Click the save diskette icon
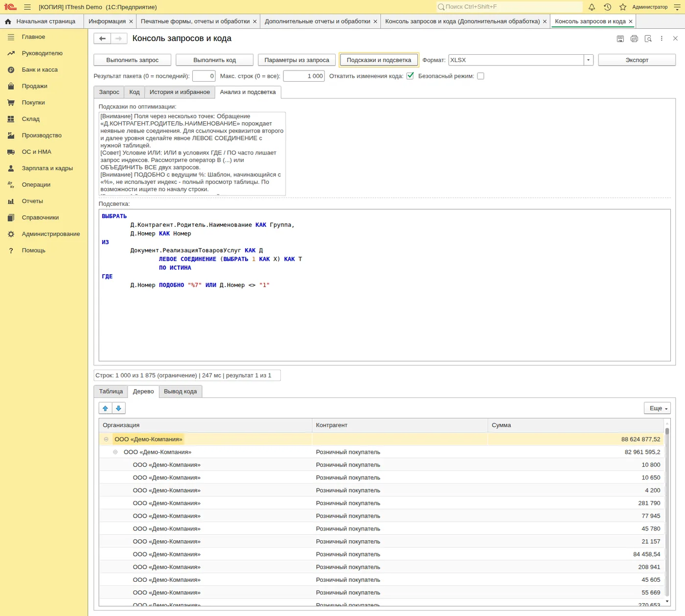The height and width of the screenshot is (616, 685). click(x=620, y=39)
